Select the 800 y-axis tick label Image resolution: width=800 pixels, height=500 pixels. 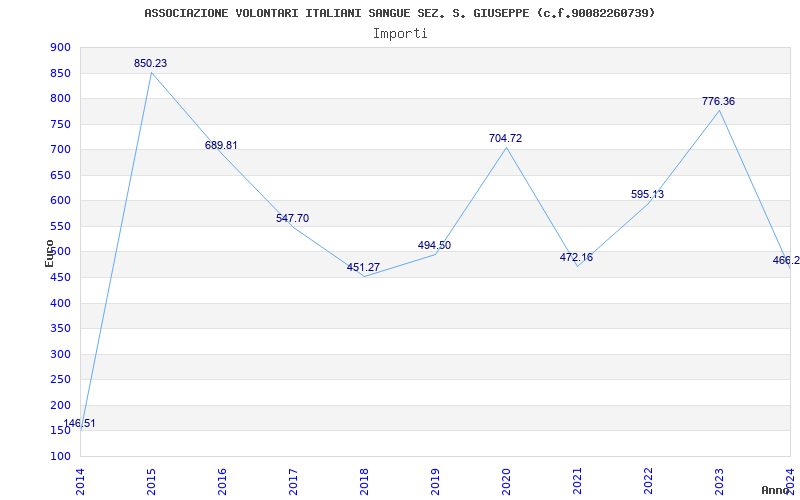point(60,99)
